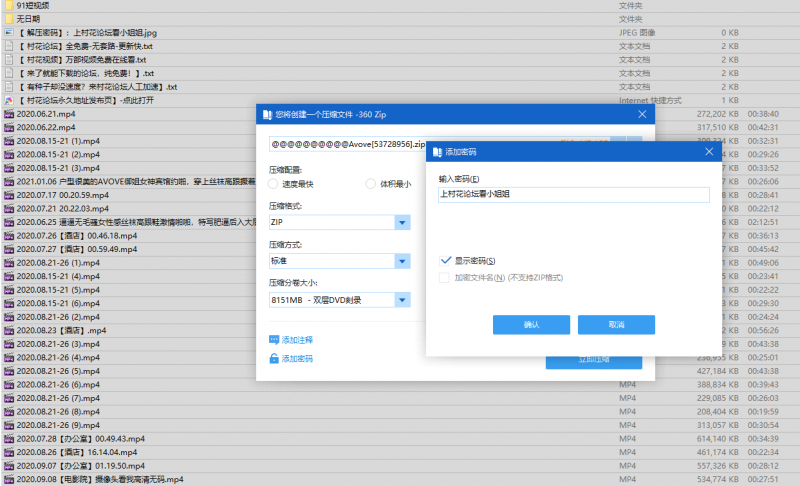Click the internet shortcut file icon
Screen dimensions: 800x486
click(x=9, y=100)
